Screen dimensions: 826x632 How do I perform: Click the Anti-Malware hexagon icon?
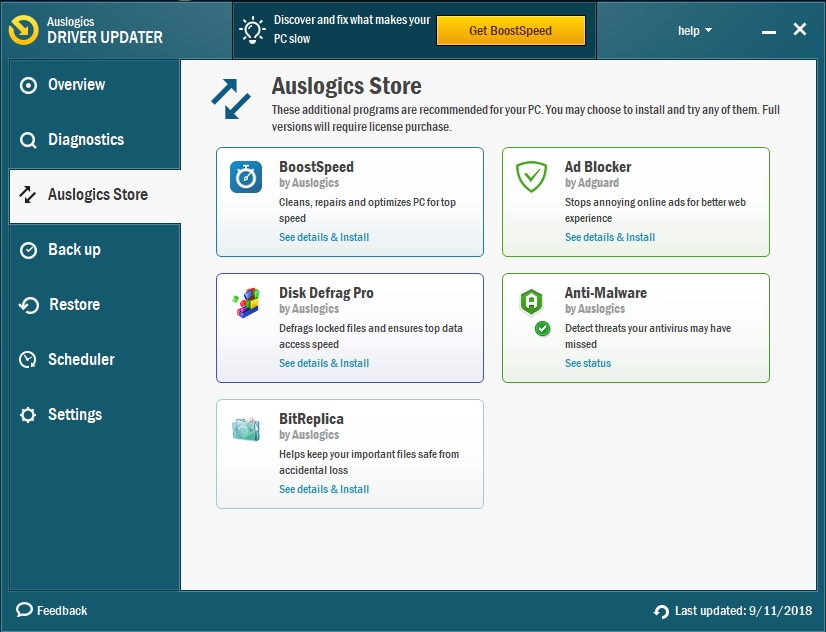coord(531,302)
